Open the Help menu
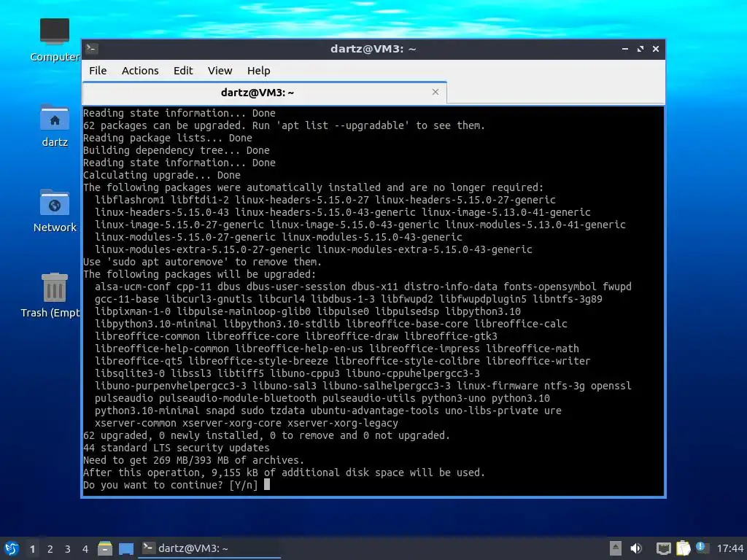The height and width of the screenshot is (560, 747). pyautogui.click(x=259, y=71)
